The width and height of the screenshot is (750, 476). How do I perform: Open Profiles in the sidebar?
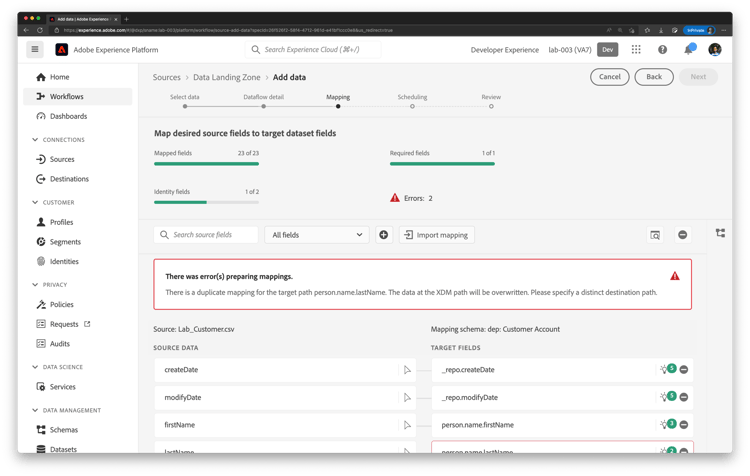pyautogui.click(x=77, y=222)
